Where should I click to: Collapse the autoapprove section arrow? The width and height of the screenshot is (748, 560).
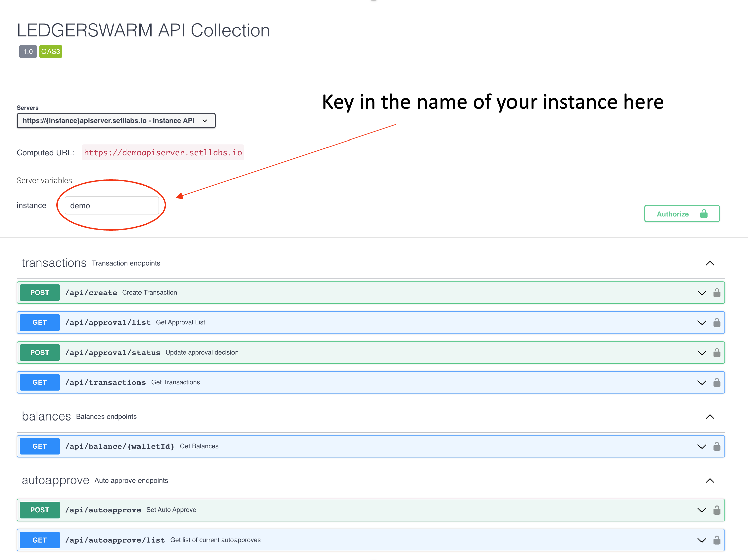pos(710,480)
